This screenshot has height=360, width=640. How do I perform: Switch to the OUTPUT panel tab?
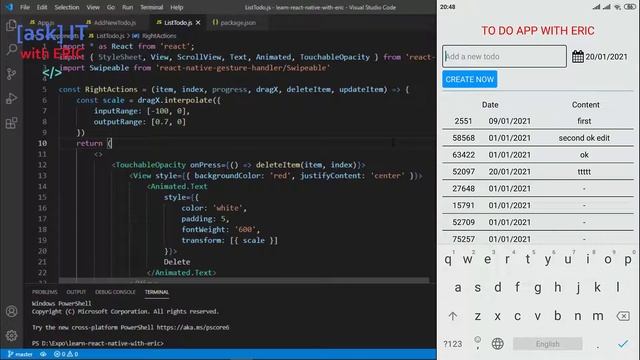[x=76, y=292]
